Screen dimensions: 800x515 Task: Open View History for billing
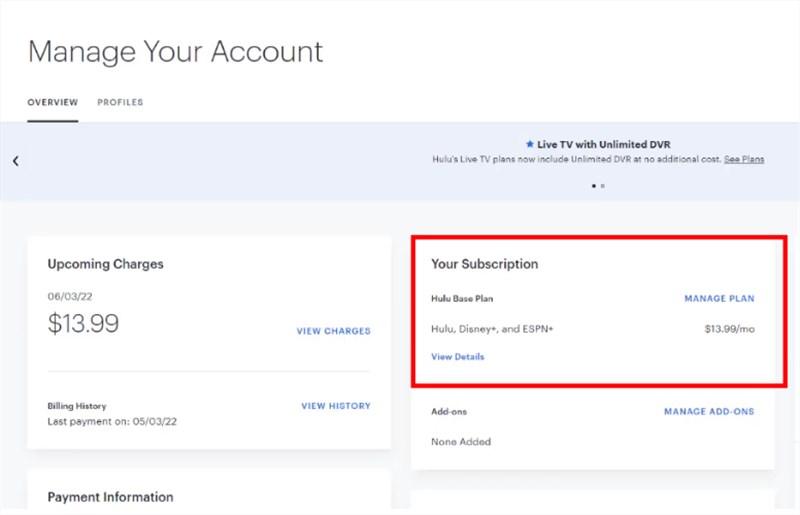pyautogui.click(x=336, y=406)
